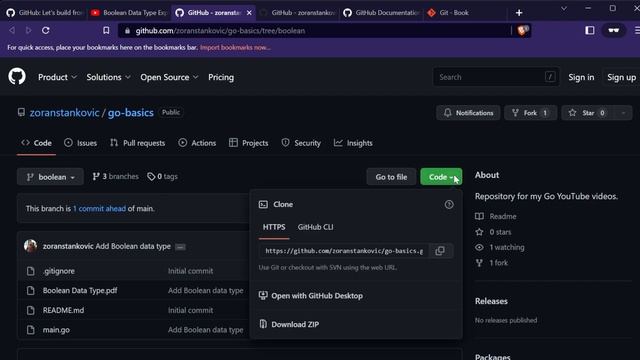Select the GitHub CLI clone tab

coord(315,227)
